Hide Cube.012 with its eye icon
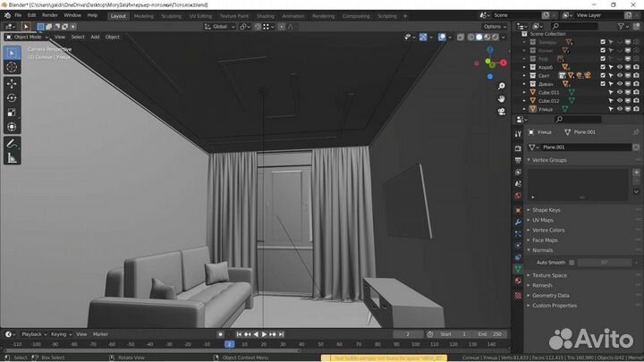 619,100
